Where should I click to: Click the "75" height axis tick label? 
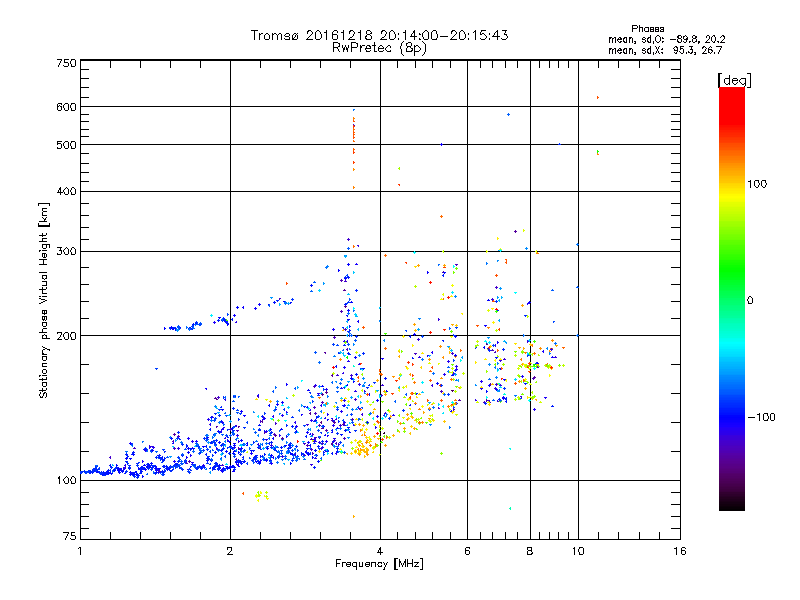pyautogui.click(x=70, y=536)
